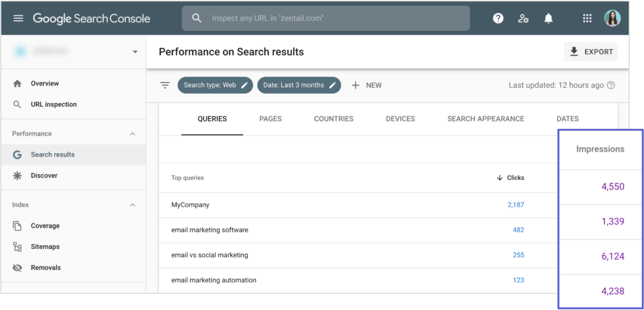
Task: Add a NEW filter
Action: tap(367, 86)
